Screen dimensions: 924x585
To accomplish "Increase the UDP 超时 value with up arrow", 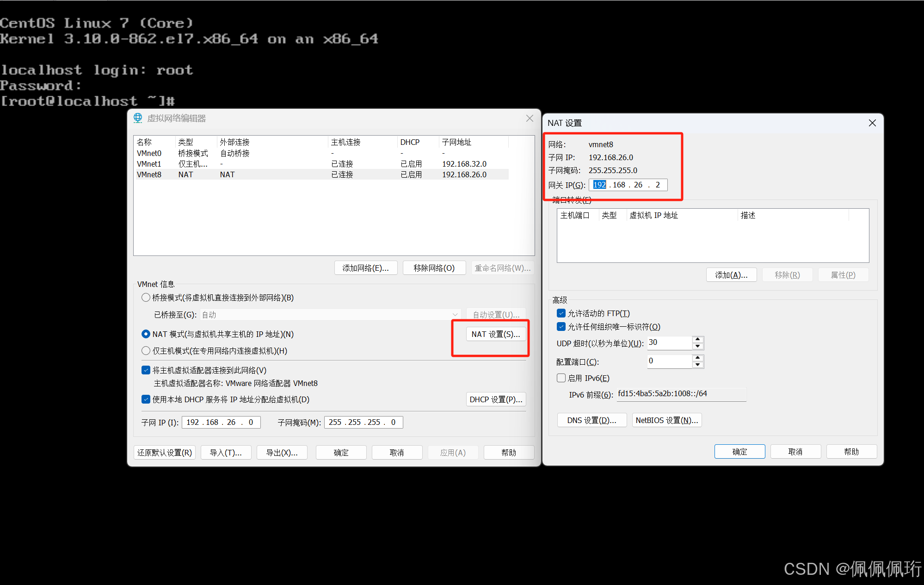I will coord(698,340).
